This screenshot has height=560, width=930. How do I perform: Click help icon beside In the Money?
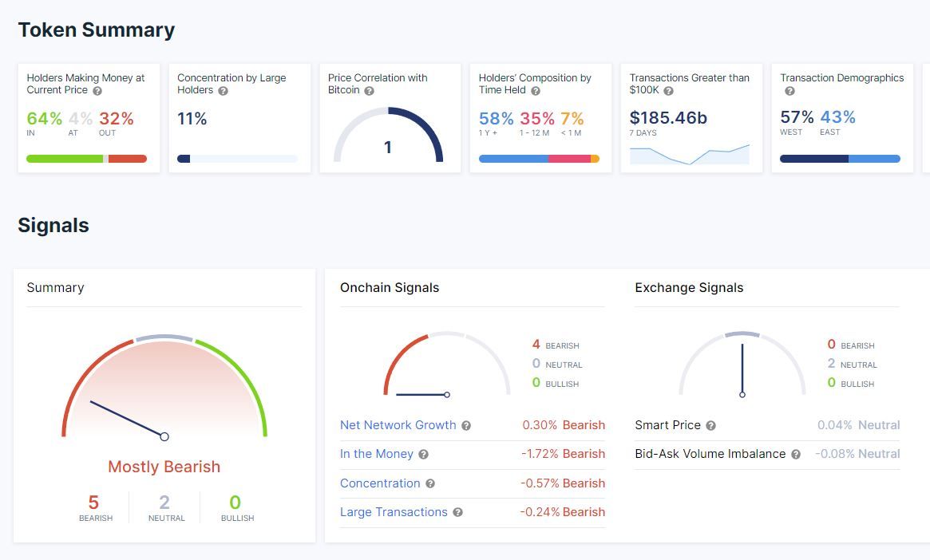pos(423,455)
